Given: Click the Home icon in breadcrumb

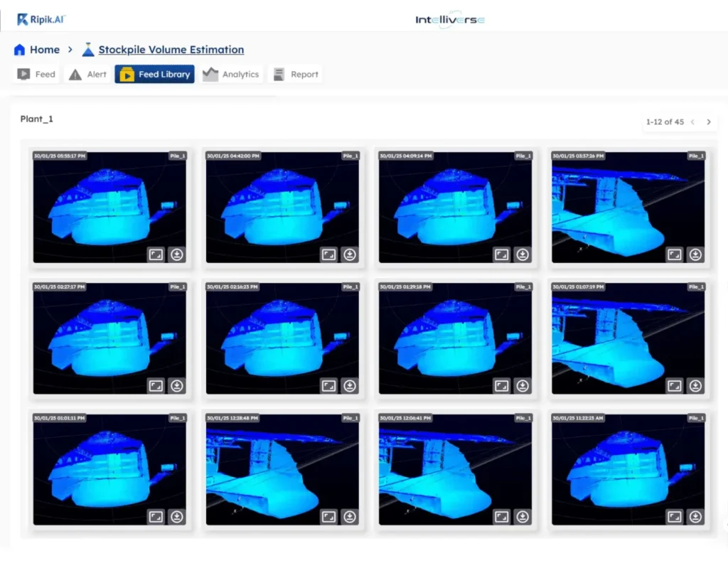Looking at the screenshot, I should [x=20, y=50].
